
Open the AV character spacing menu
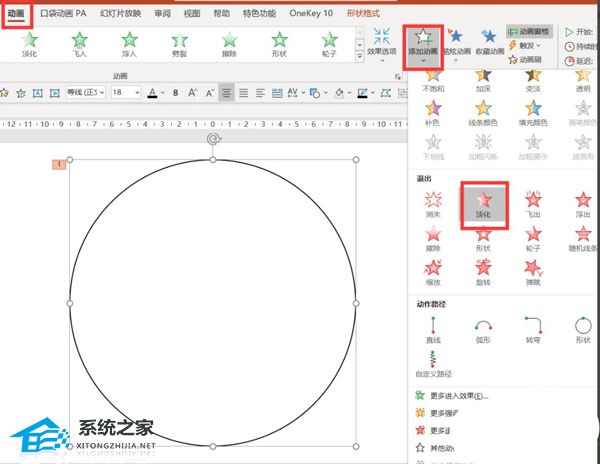click(295, 93)
